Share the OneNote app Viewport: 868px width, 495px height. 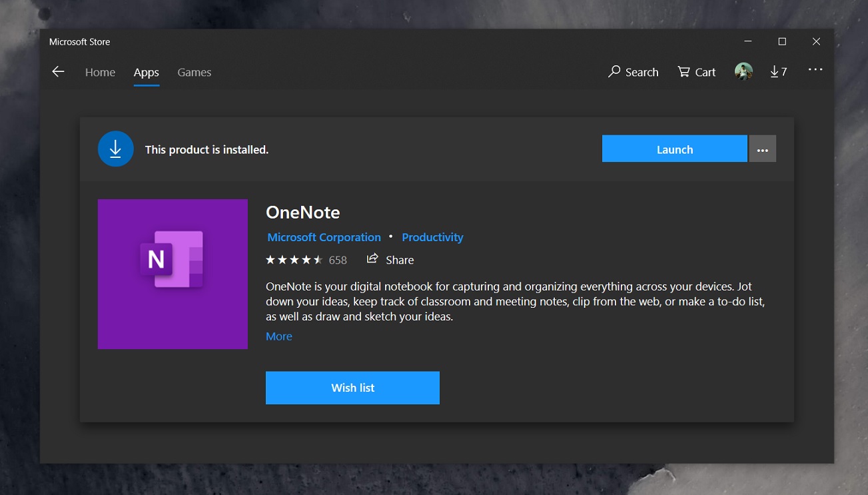(390, 260)
